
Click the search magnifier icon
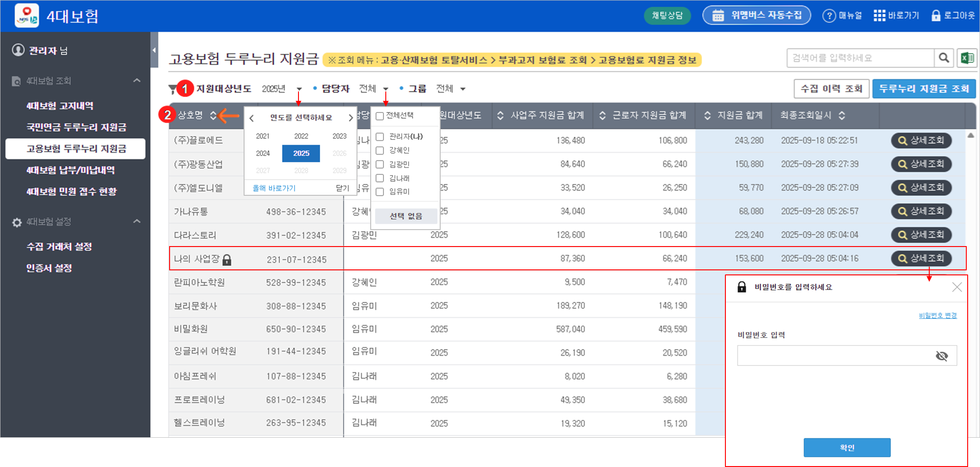coord(944,58)
